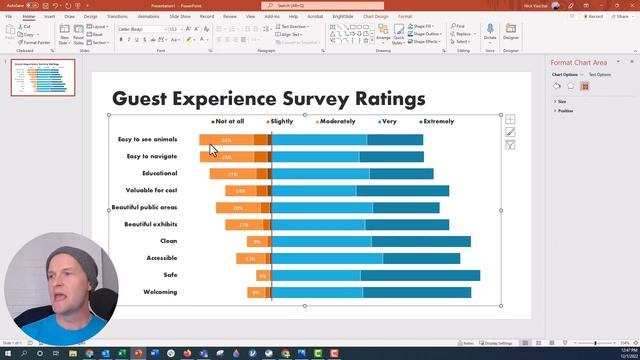
Task: Open the Shape Fill dropdown
Action: pos(421,26)
